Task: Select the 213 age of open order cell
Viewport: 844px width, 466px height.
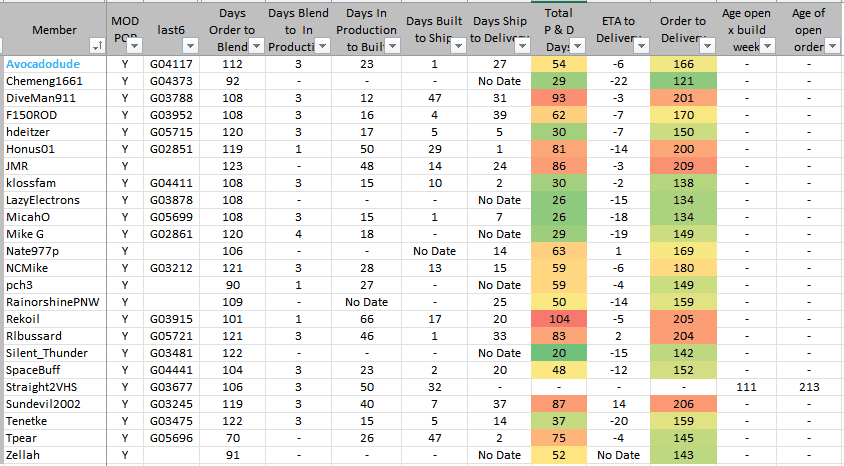Action: (x=809, y=386)
